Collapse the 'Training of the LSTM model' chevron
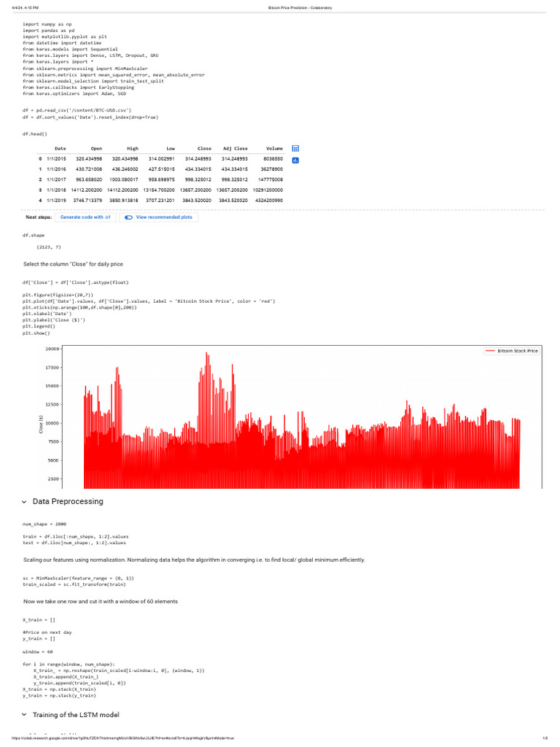The width and height of the screenshot is (560, 747). point(24,715)
